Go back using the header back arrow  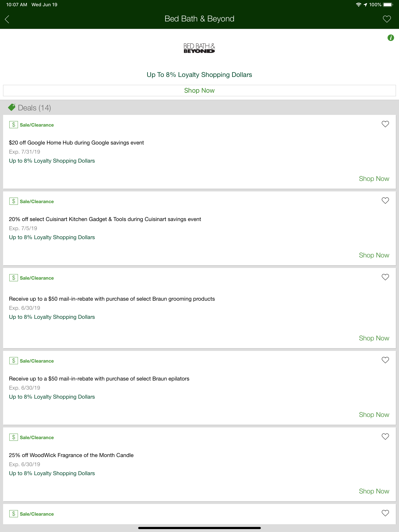pyautogui.click(x=7, y=19)
